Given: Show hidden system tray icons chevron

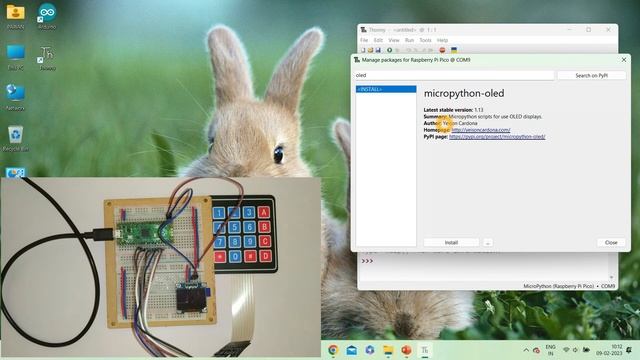Looking at the screenshot, I should [526, 350].
